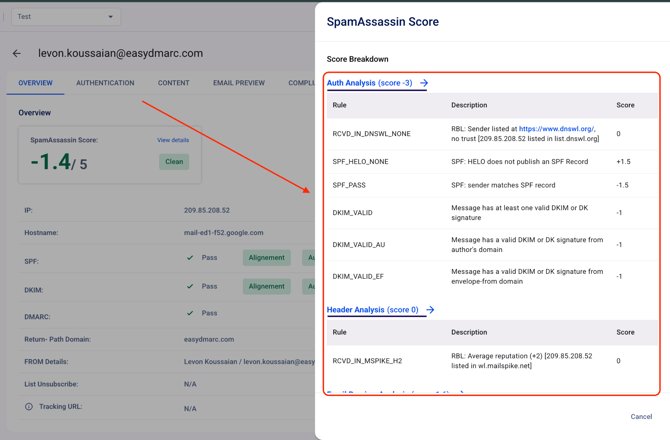The height and width of the screenshot is (440, 670).
Task: Click the Clean status badge
Action: click(174, 161)
